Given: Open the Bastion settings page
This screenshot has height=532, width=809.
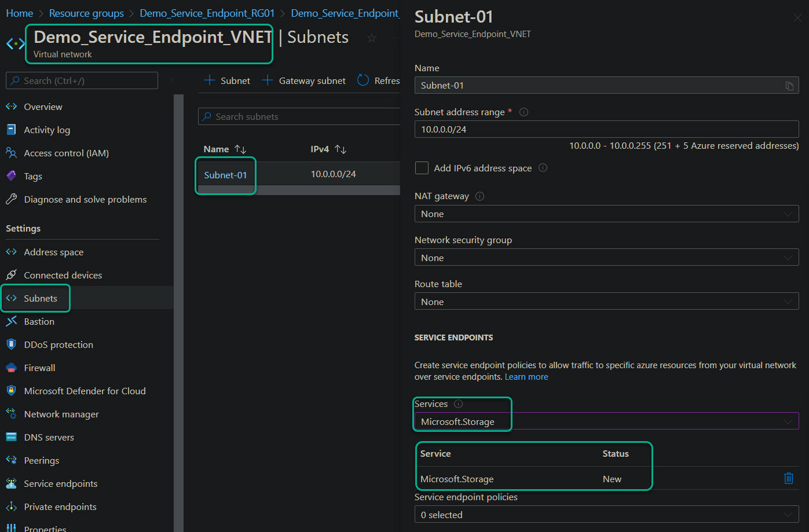Looking at the screenshot, I should [39, 321].
